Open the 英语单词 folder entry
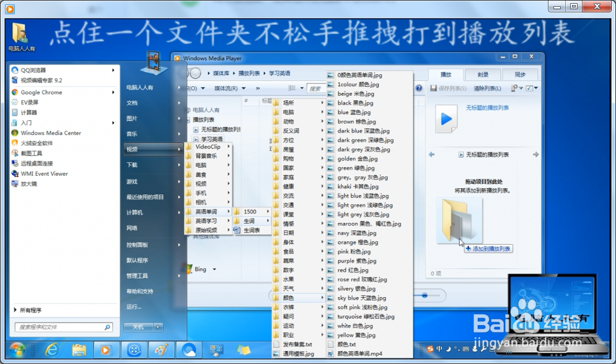 (208, 212)
